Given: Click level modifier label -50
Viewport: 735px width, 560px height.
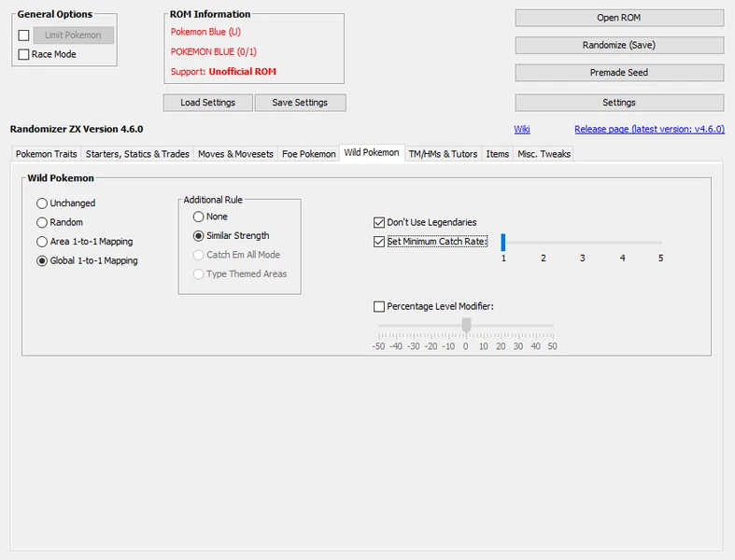Looking at the screenshot, I should [x=378, y=347].
